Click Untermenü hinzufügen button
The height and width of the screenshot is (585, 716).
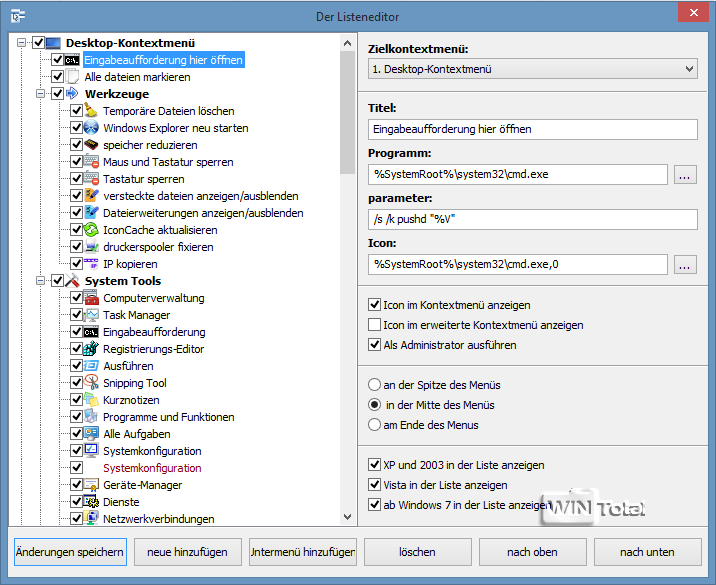coord(303,552)
